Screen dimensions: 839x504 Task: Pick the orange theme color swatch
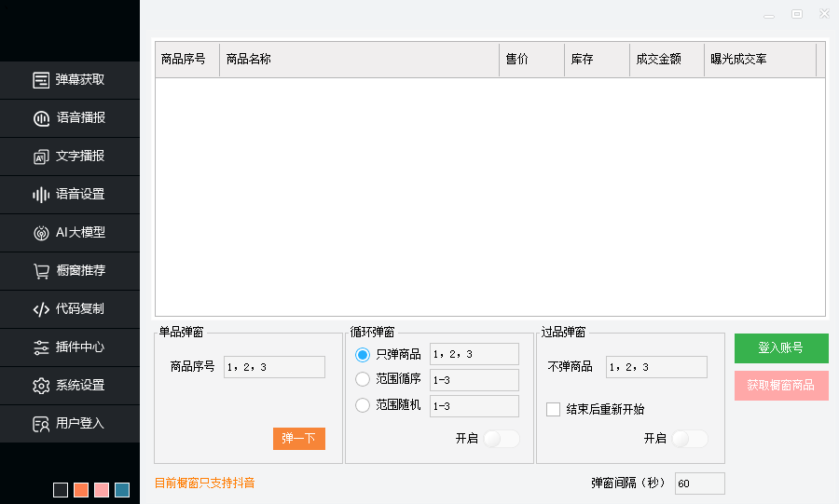81,490
